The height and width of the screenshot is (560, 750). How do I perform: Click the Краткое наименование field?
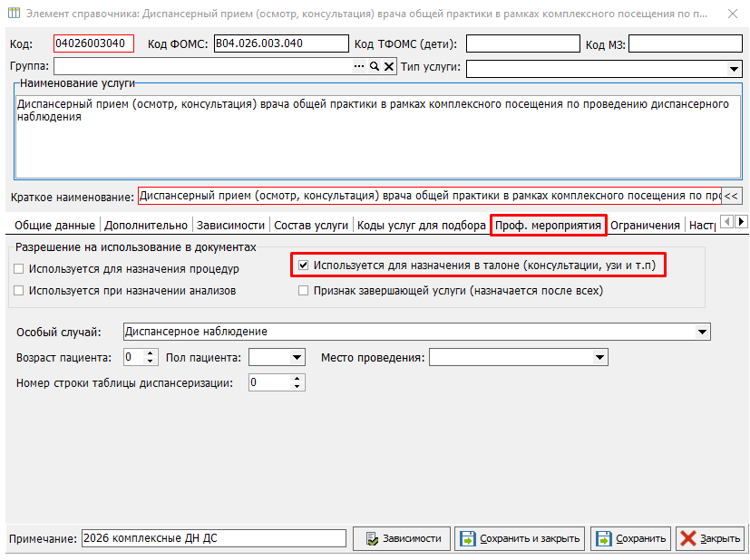[x=430, y=196]
